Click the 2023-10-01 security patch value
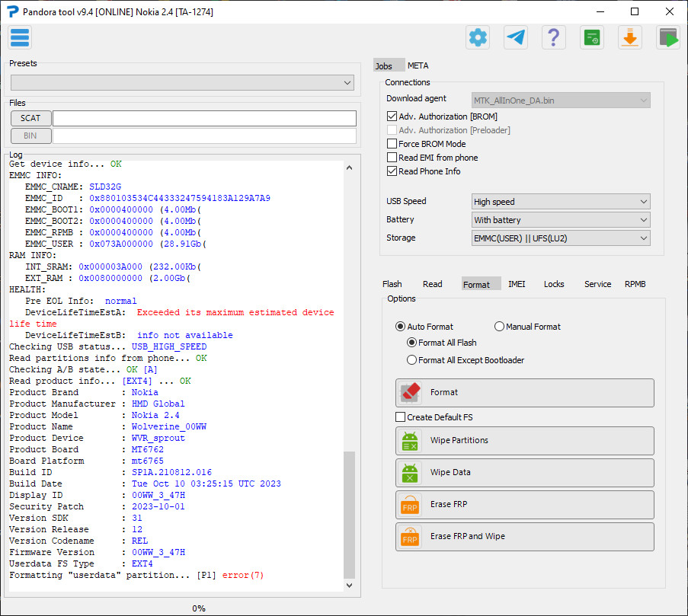688x616 pixels. click(158, 506)
